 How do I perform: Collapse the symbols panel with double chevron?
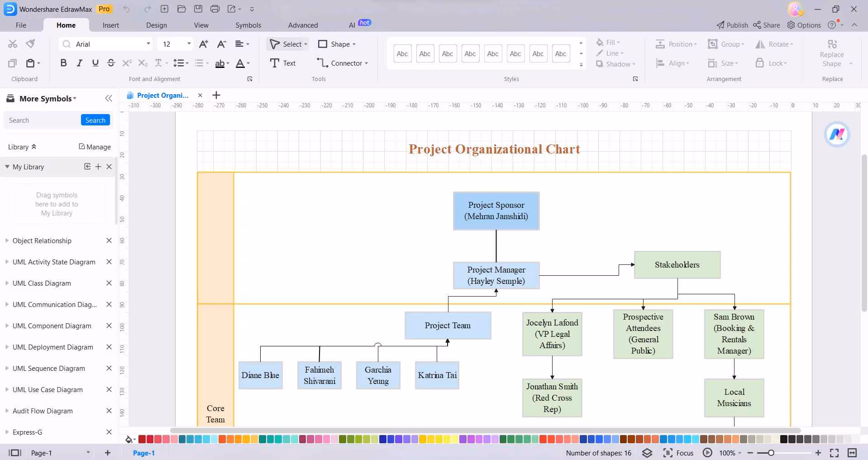tap(109, 98)
